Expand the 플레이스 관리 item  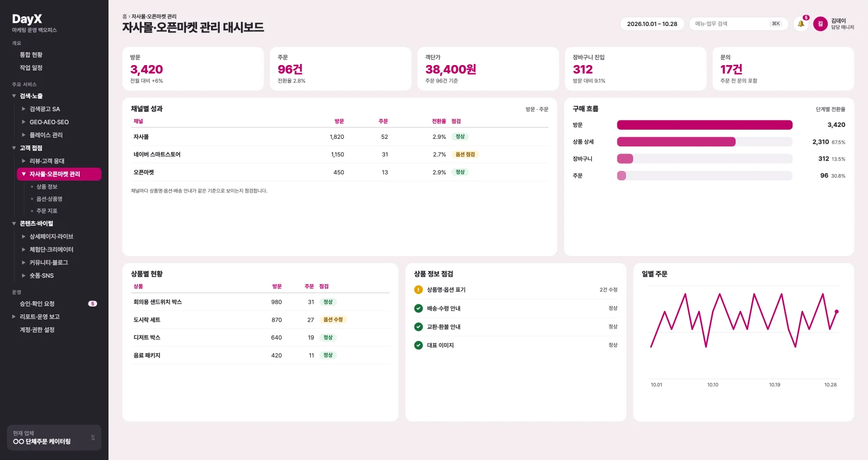[x=24, y=135]
